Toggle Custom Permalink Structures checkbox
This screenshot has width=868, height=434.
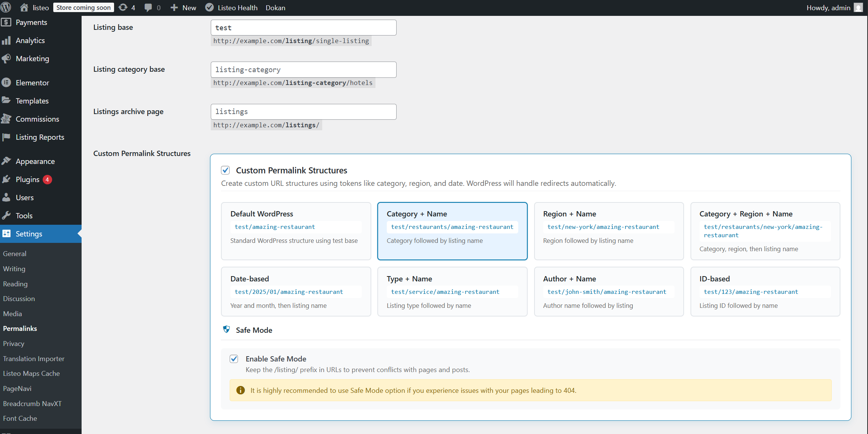pyautogui.click(x=225, y=170)
